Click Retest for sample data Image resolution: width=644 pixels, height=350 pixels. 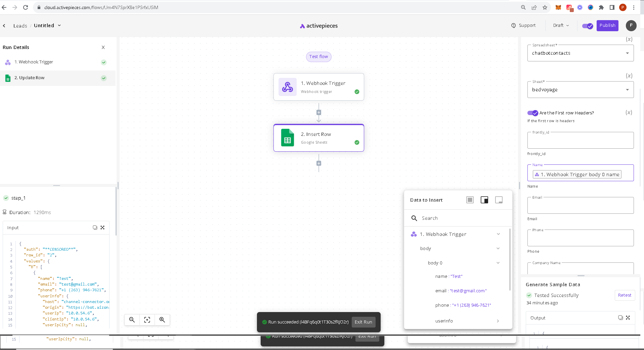(x=625, y=295)
